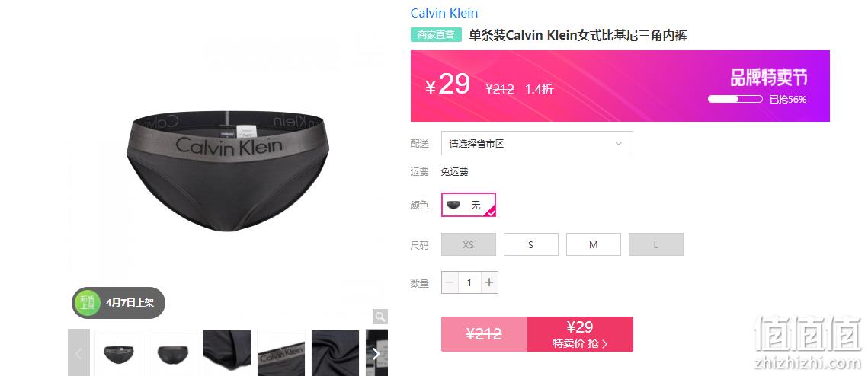Increase quantity with plus button
The height and width of the screenshot is (376, 868).
click(x=489, y=282)
